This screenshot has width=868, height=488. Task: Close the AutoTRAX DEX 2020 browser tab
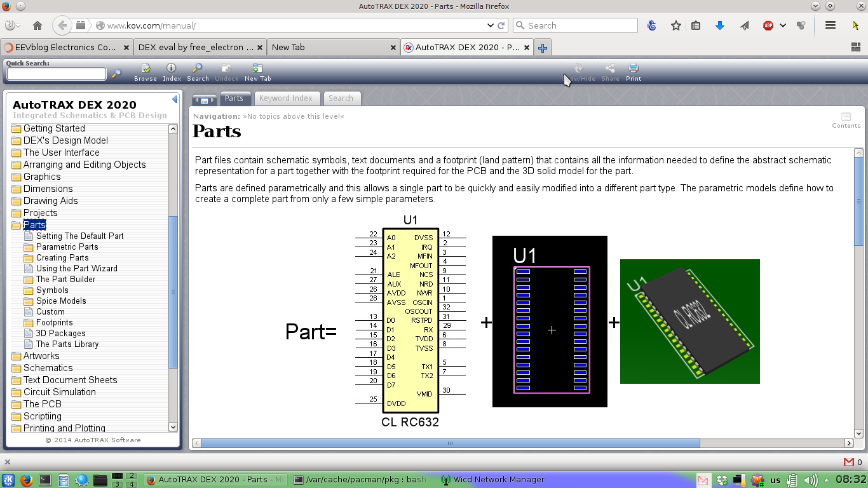tap(527, 48)
